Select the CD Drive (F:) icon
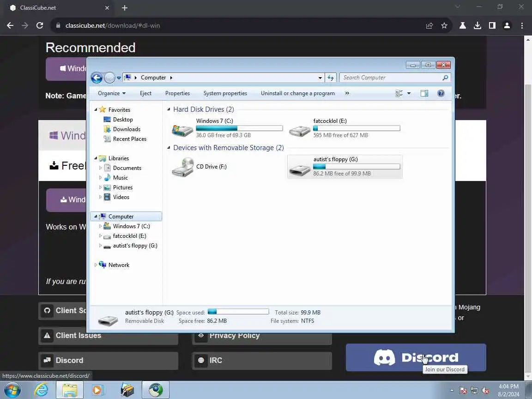This screenshot has width=532, height=399. click(x=182, y=167)
